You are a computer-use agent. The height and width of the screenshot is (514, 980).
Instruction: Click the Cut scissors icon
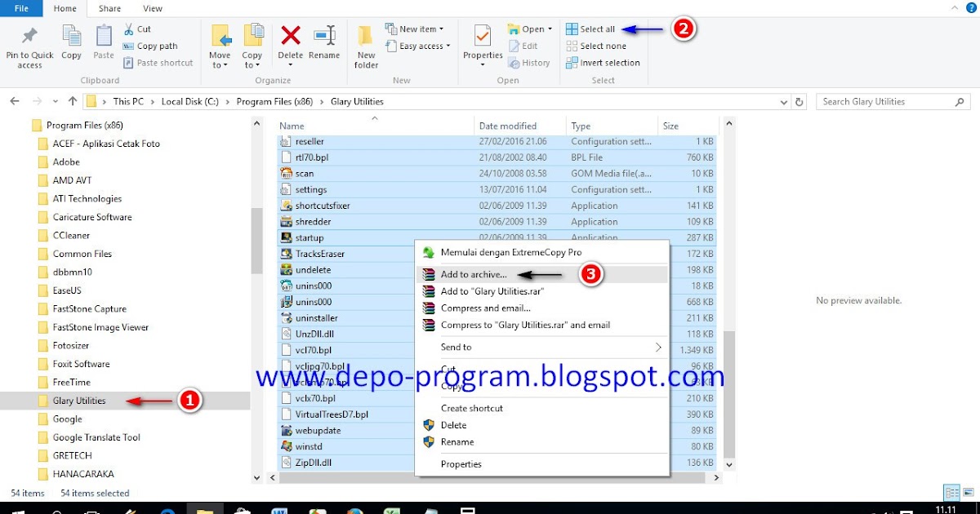pos(129,29)
